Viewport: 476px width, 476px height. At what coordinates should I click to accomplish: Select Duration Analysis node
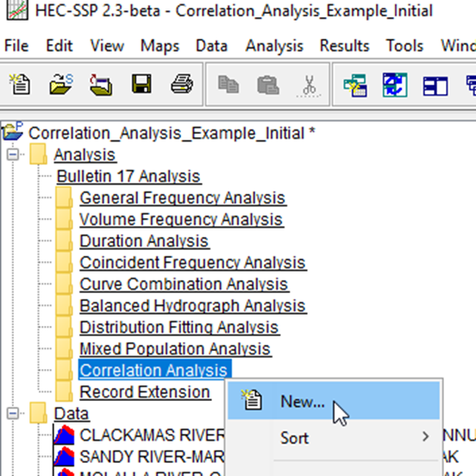(x=144, y=241)
